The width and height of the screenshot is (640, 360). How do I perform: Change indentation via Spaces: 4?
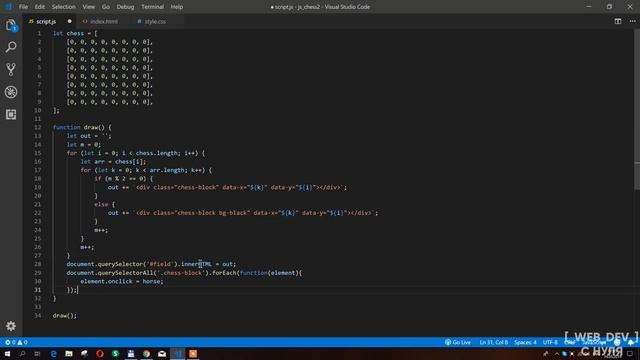(x=525, y=342)
